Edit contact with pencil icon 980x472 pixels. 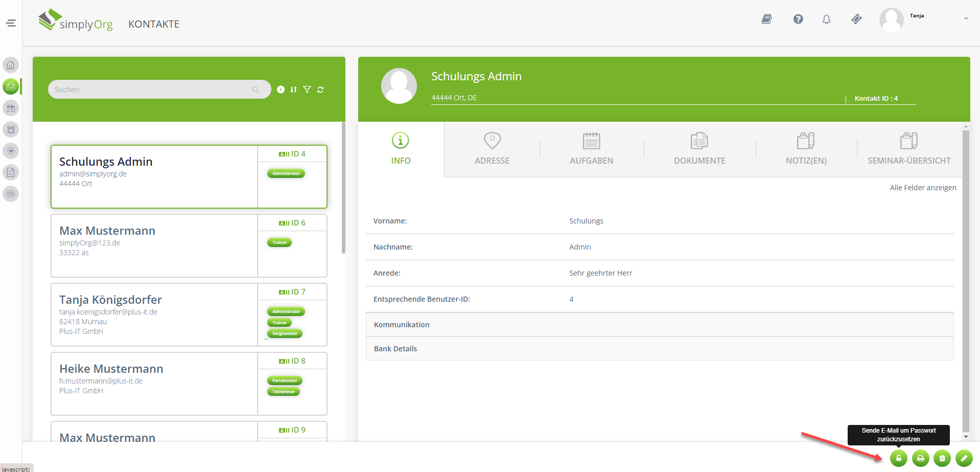pyautogui.click(x=964, y=458)
